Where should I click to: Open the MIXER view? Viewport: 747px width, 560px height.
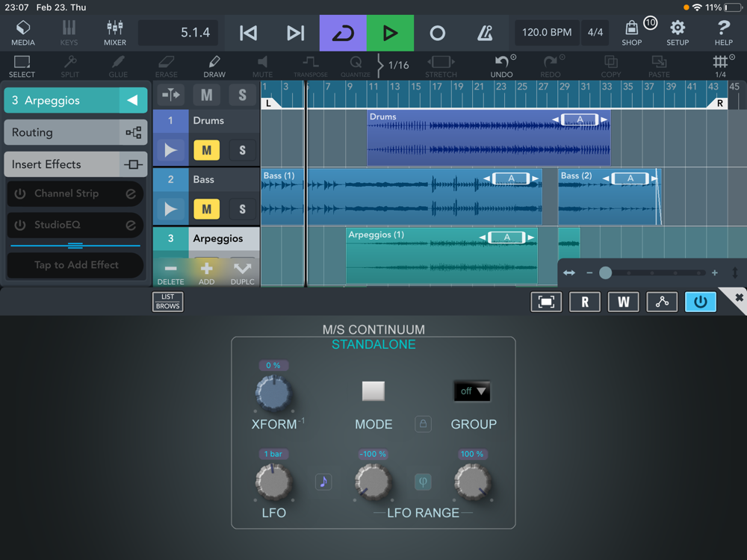[x=115, y=33]
